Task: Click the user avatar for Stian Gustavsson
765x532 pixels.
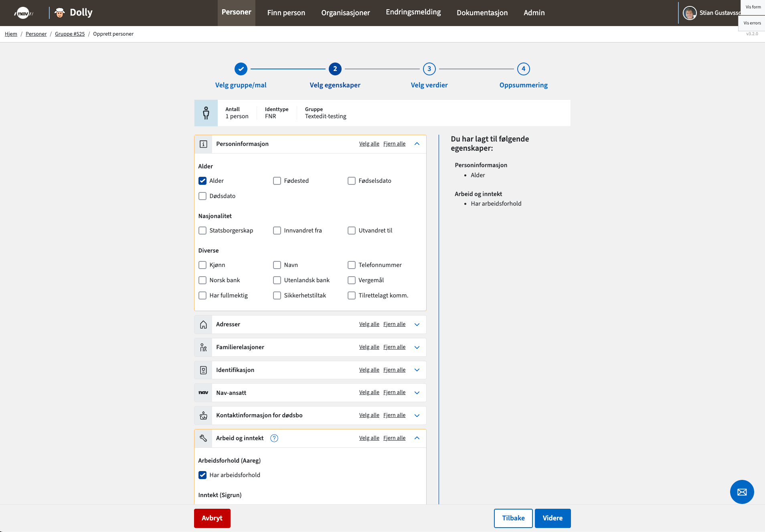Action: [689, 13]
